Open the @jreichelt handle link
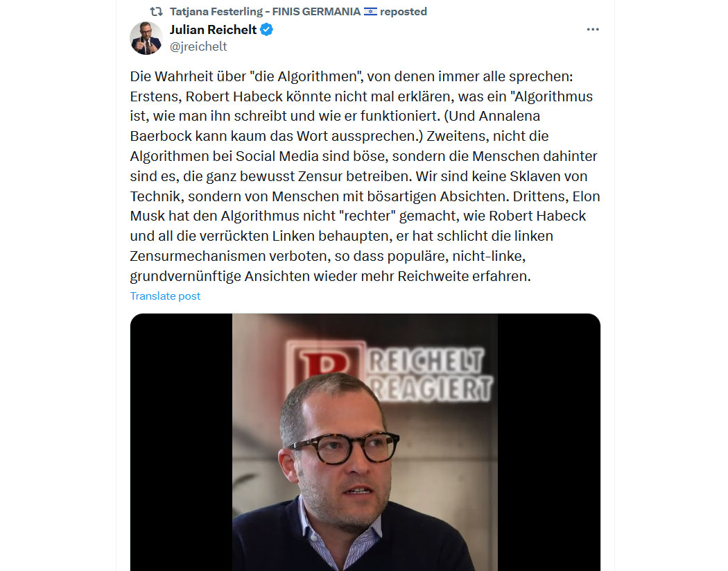The height and width of the screenshot is (571, 728). coord(198,46)
